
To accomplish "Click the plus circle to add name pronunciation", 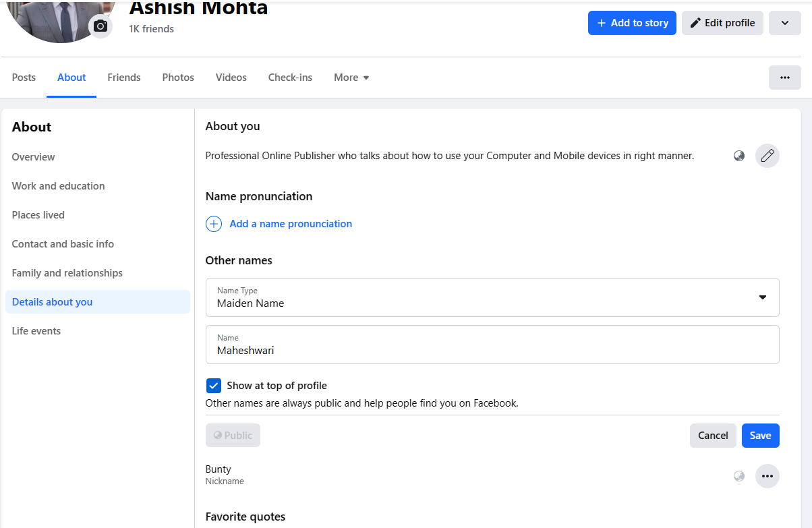I will click(214, 223).
